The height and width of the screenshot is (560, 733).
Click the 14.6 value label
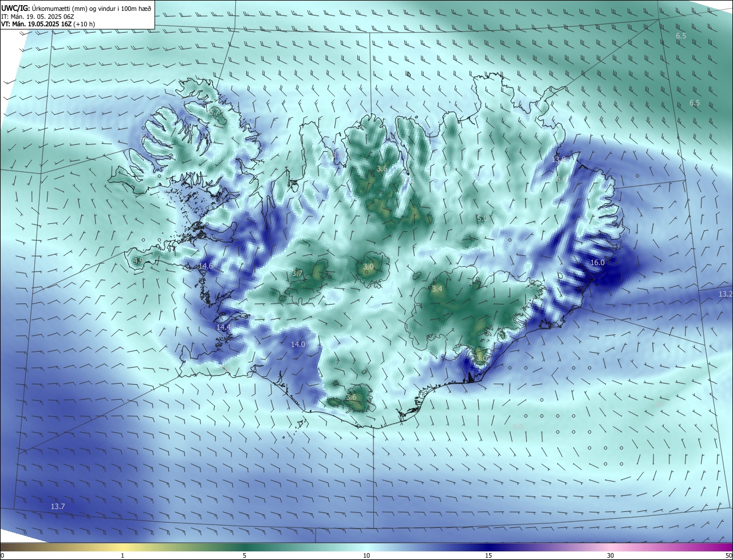pos(206,266)
